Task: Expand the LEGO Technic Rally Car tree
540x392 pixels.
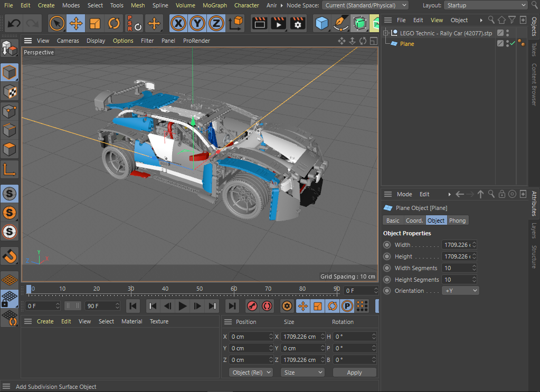Action: [x=385, y=33]
